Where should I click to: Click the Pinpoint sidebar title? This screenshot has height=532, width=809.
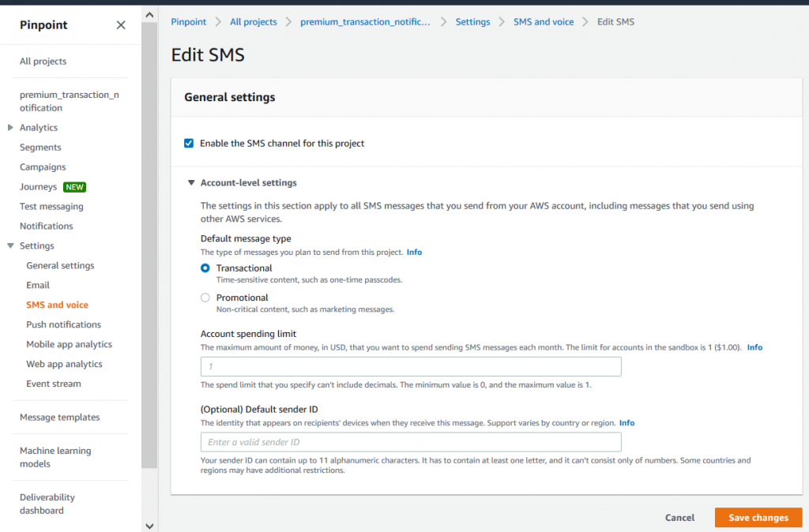pyautogui.click(x=44, y=24)
